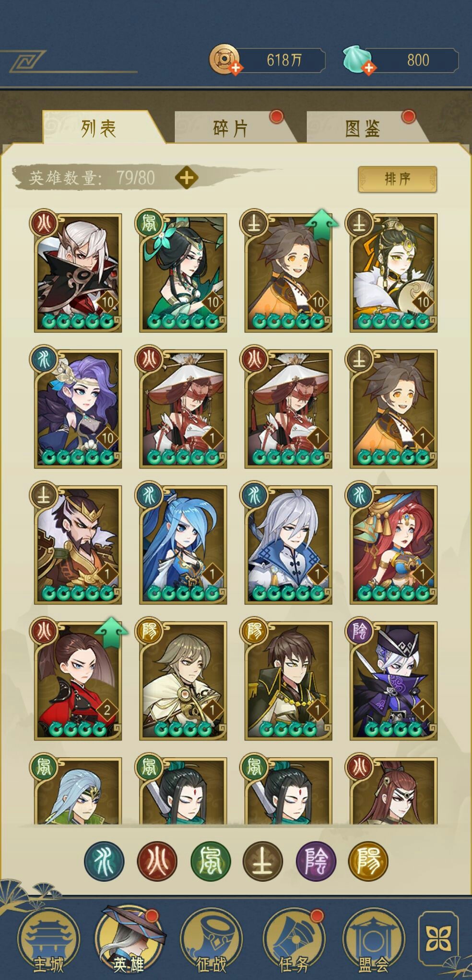Filter heroes by fire element icon

157,862
